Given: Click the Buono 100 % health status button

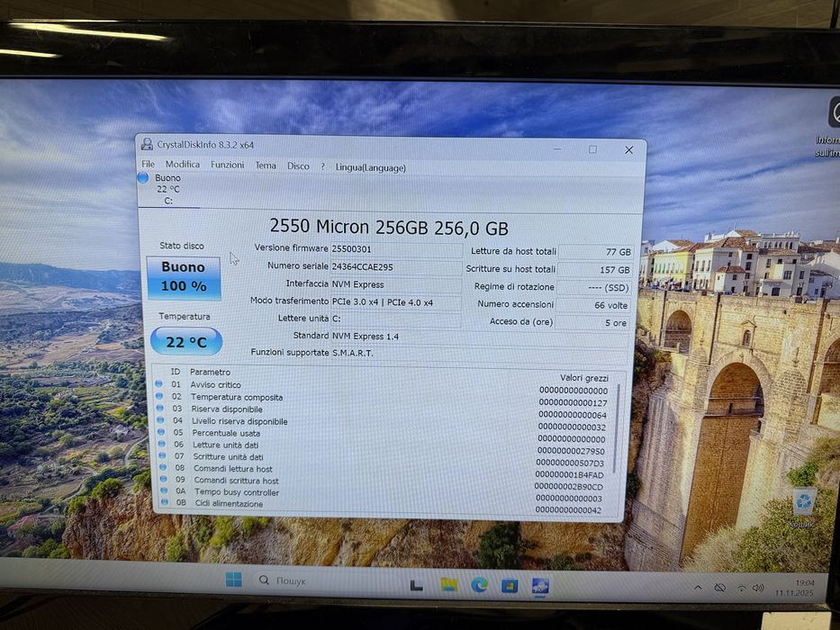Looking at the screenshot, I should [x=184, y=277].
